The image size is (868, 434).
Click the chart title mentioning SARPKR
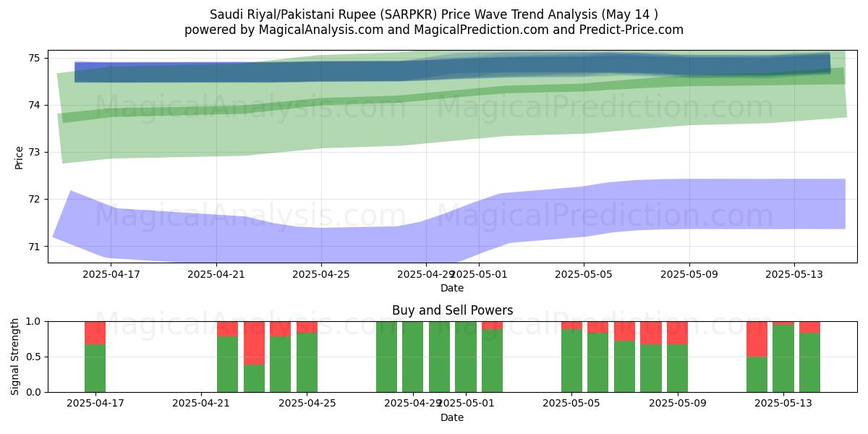pyautogui.click(x=434, y=14)
